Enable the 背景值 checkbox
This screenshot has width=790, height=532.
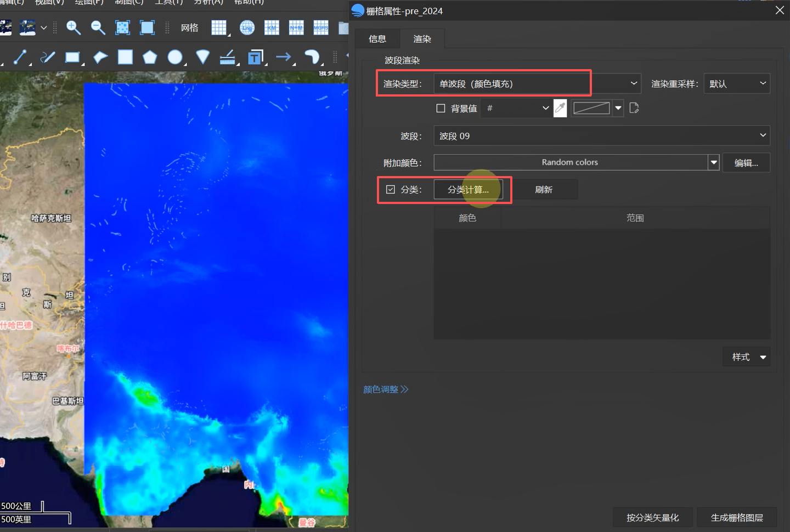pyautogui.click(x=441, y=108)
